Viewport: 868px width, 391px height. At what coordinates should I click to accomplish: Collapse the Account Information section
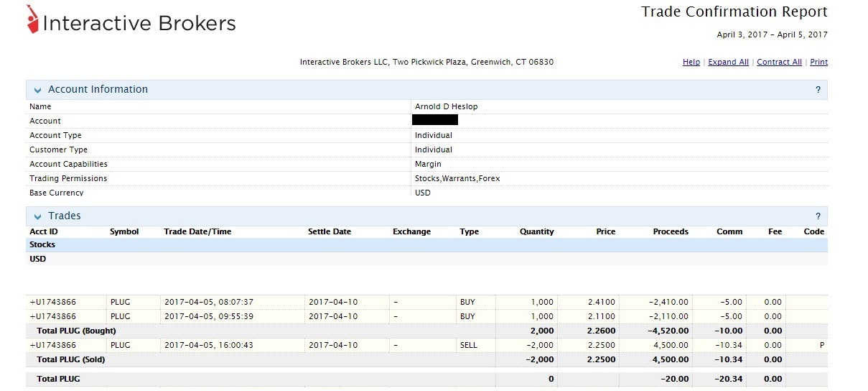(37, 90)
